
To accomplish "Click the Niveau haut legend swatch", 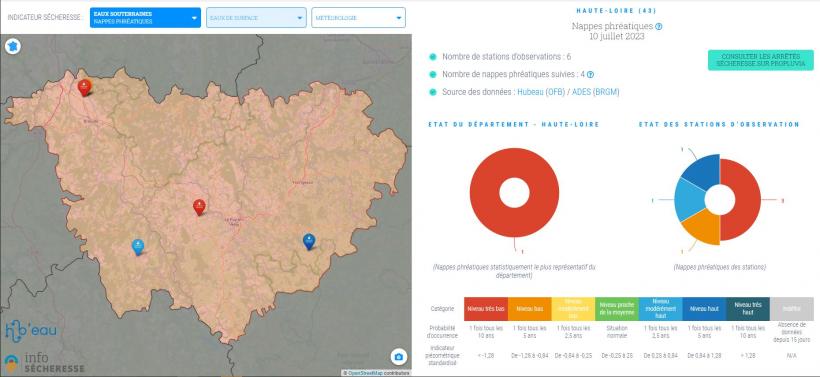I will pyautogui.click(x=704, y=309).
